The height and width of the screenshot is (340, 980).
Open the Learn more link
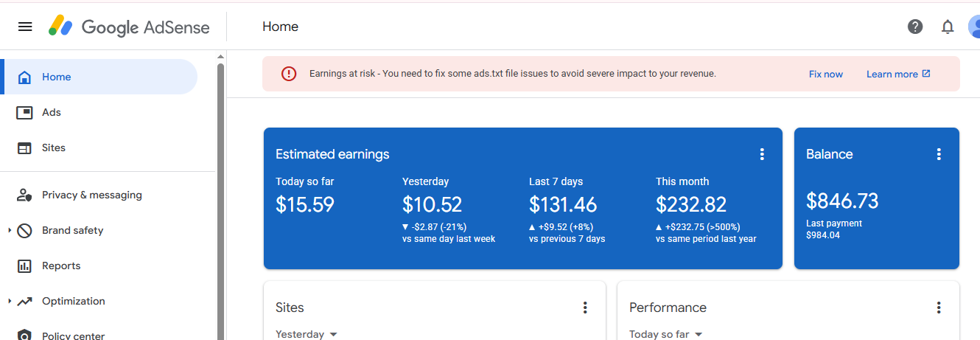[x=898, y=74]
